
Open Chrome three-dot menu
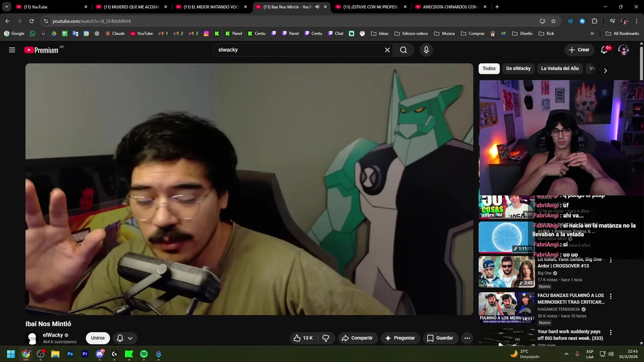pyautogui.click(x=637, y=21)
